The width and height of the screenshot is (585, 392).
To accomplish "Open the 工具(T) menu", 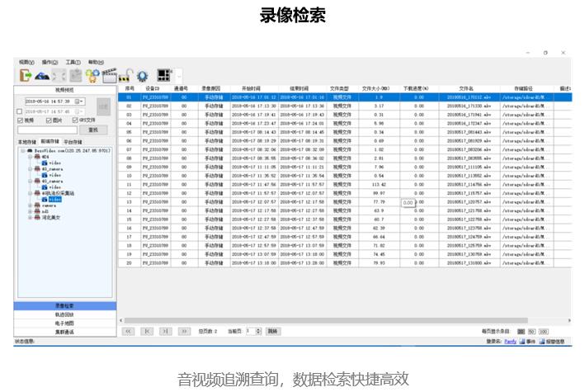I will 73,62.
